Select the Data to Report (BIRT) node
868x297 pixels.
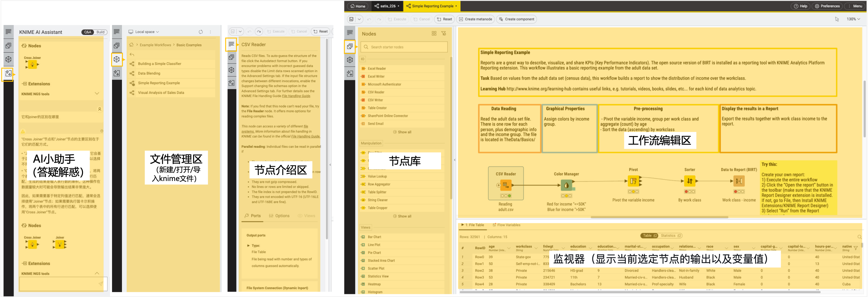click(x=739, y=181)
